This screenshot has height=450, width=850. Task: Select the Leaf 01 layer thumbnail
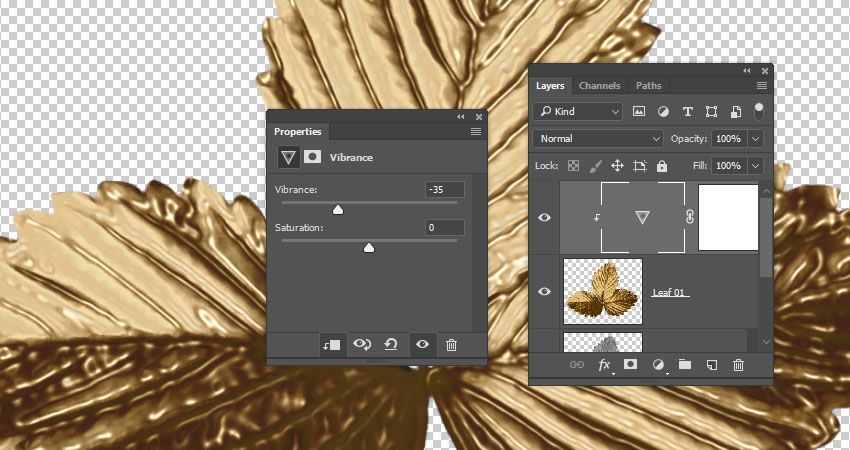tap(603, 292)
